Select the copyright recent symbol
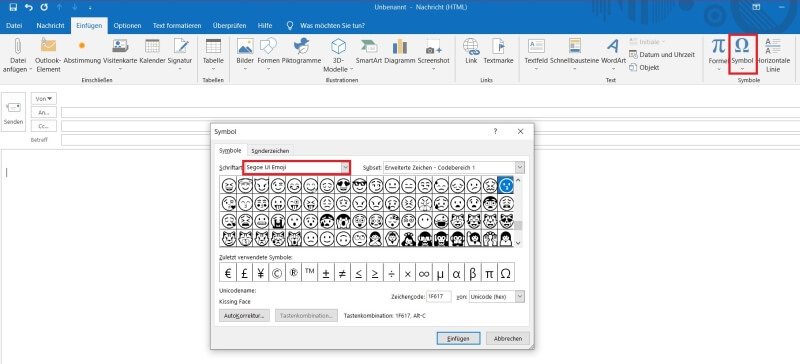Screen dimensions: 800x364 point(277,273)
